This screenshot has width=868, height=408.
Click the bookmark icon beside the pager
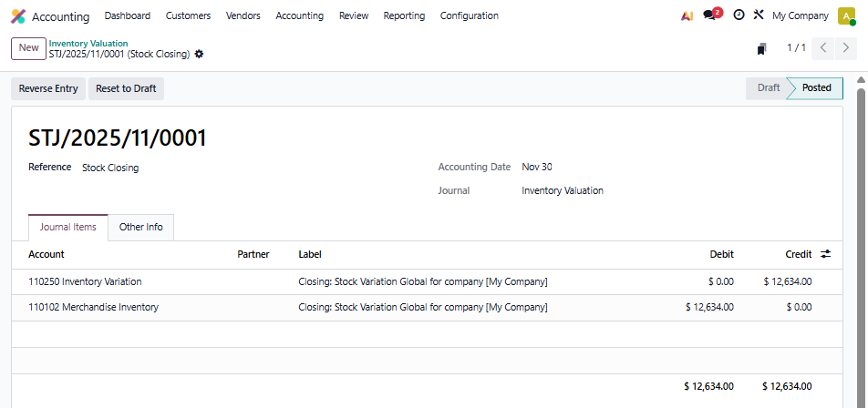pos(762,48)
